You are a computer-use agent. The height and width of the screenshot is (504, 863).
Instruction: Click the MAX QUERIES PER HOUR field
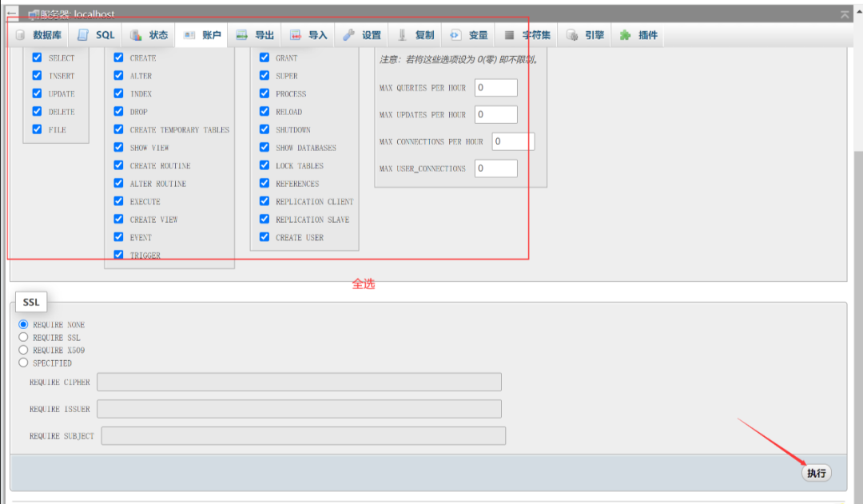pyautogui.click(x=496, y=88)
